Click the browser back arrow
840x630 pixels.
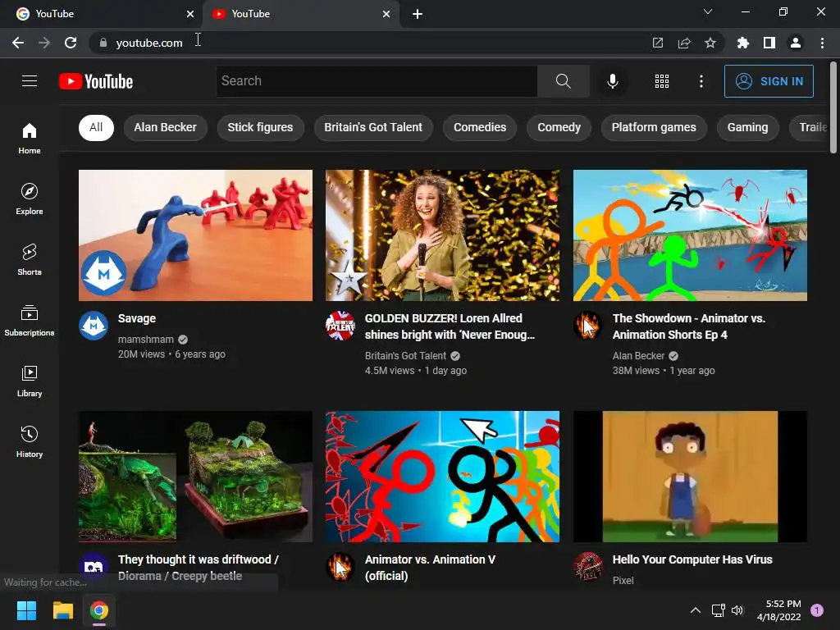18,43
